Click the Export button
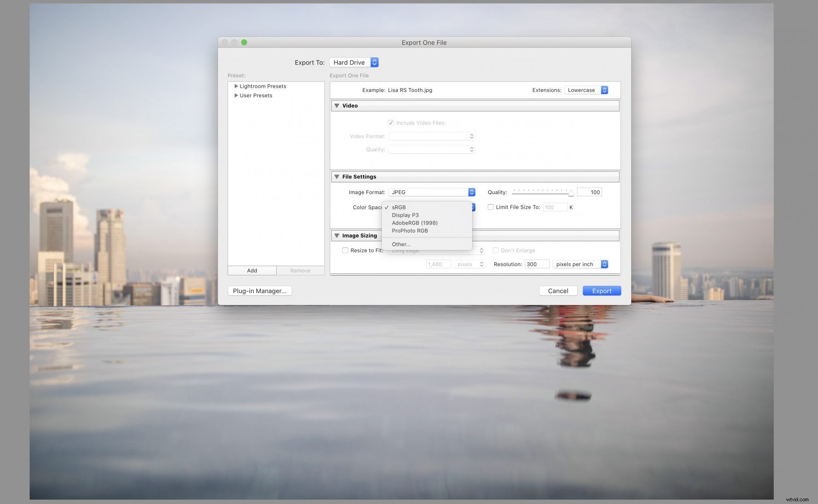 click(x=602, y=291)
